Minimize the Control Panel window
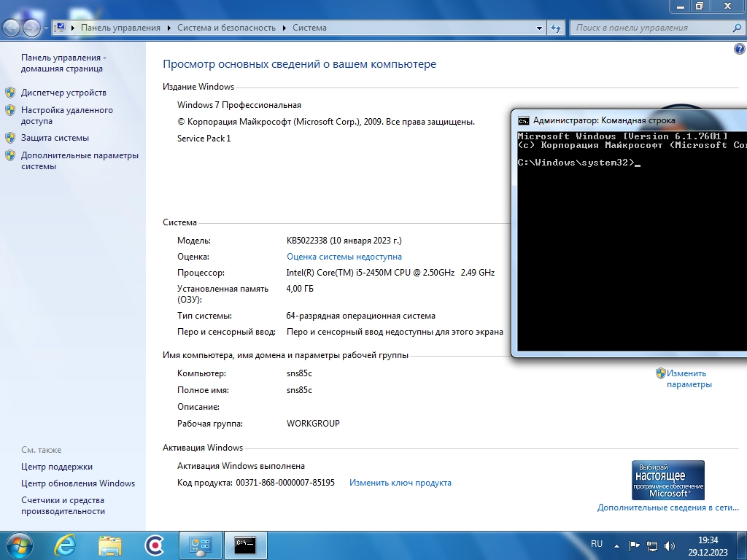Image resolution: width=747 pixels, height=560 pixels. tap(681, 7)
